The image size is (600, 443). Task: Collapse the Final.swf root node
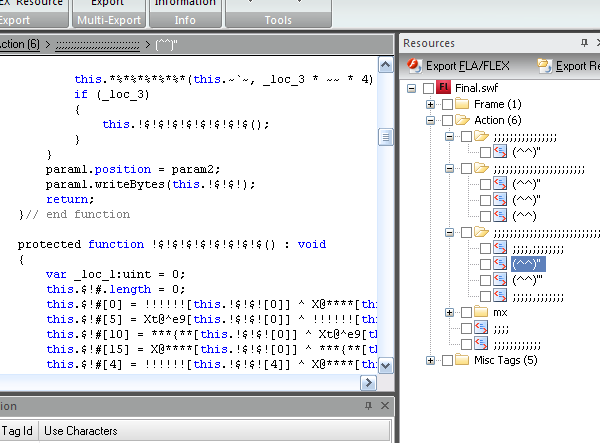point(411,88)
